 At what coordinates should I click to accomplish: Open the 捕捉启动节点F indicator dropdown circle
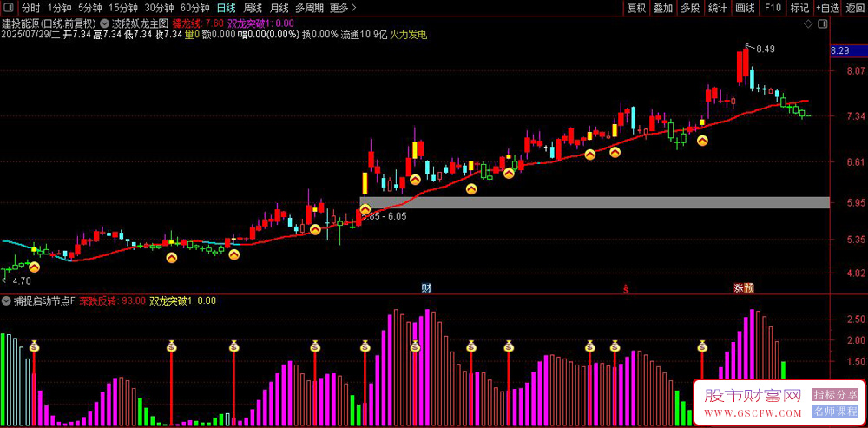pos(6,301)
